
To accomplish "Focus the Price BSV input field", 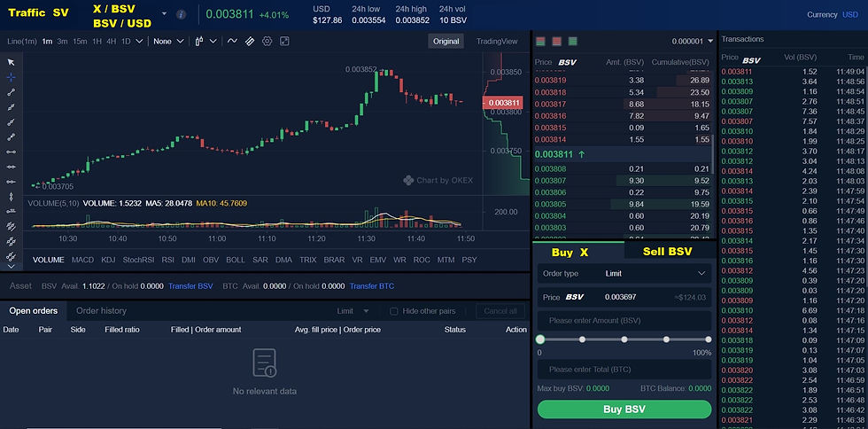I will coord(624,297).
